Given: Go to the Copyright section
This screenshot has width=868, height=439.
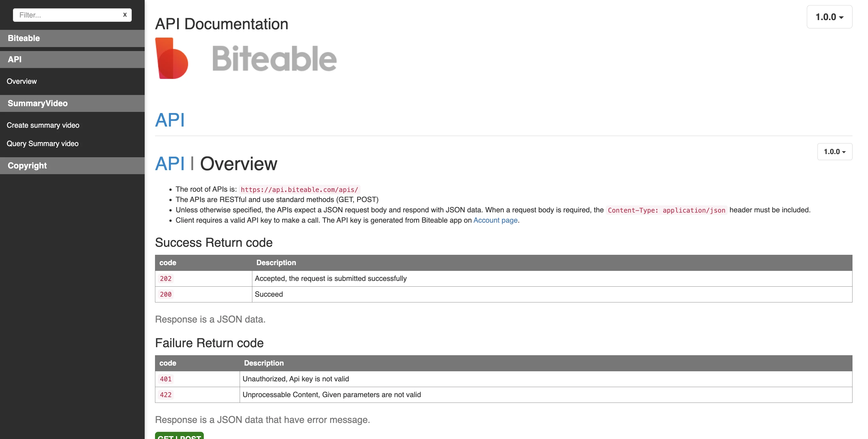Looking at the screenshot, I should point(27,166).
